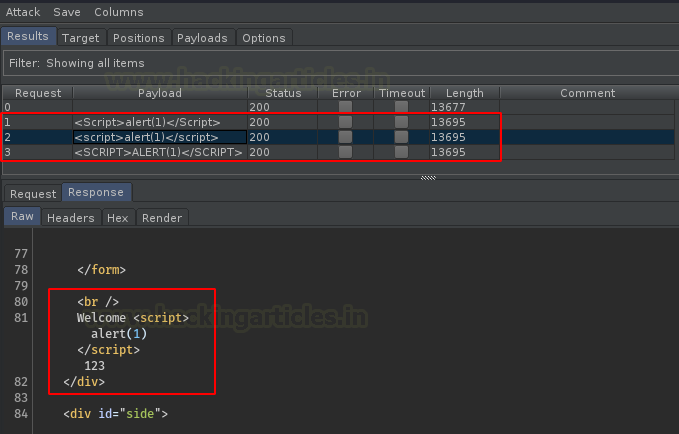The image size is (679, 434).
Task: Switch to the Results tab
Action: pyautogui.click(x=28, y=36)
